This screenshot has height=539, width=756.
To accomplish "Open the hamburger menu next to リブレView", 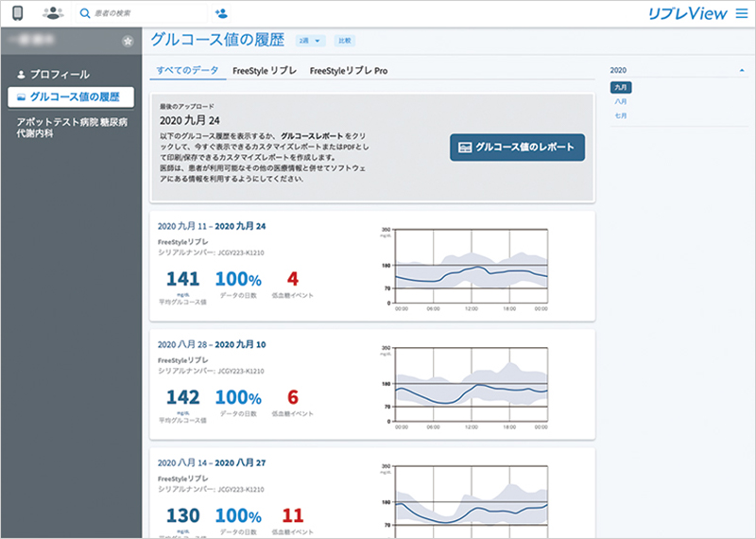I will [x=742, y=13].
